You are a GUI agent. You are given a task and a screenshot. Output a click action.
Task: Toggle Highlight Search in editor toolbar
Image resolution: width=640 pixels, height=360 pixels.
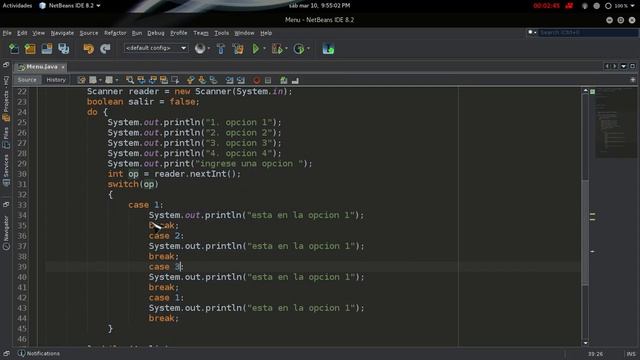click(164, 80)
